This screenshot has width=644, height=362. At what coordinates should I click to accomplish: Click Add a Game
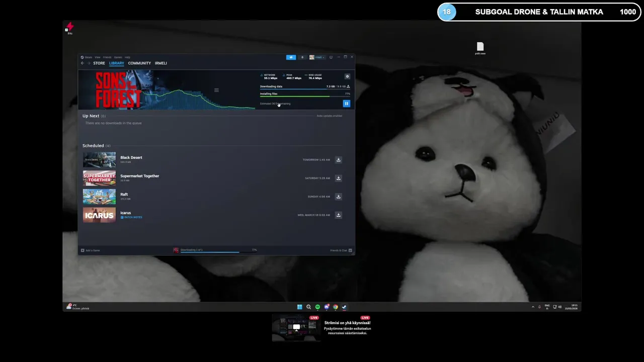[91, 250]
